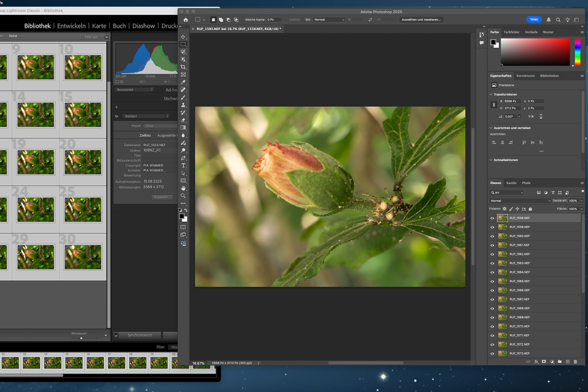Open the Entwickeln module in Lightroom
Viewport: 588px width, 392px height.
click(x=71, y=25)
